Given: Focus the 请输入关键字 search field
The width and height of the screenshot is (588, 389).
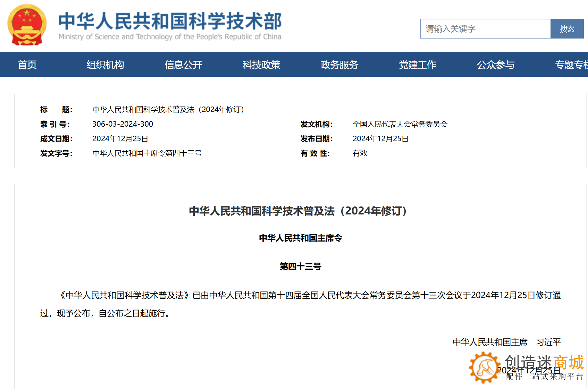Looking at the screenshot, I should tap(485, 29).
